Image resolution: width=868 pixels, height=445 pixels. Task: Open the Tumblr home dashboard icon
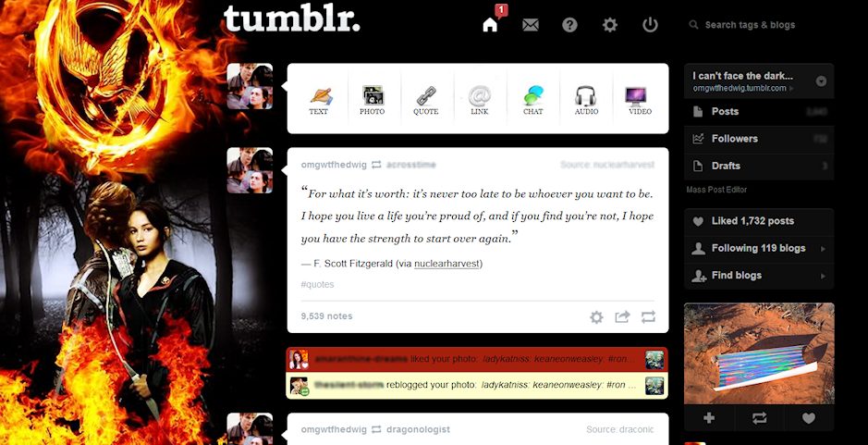[490, 25]
